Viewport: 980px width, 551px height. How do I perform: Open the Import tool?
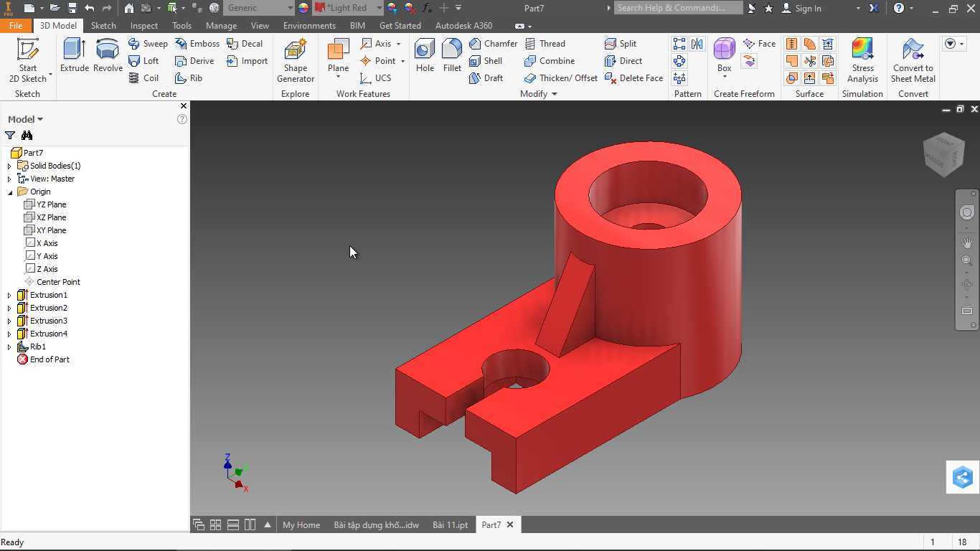click(247, 61)
